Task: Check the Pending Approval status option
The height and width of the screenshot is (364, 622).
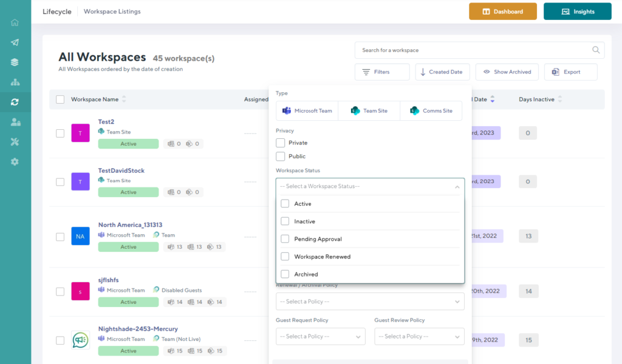Action: tap(285, 238)
